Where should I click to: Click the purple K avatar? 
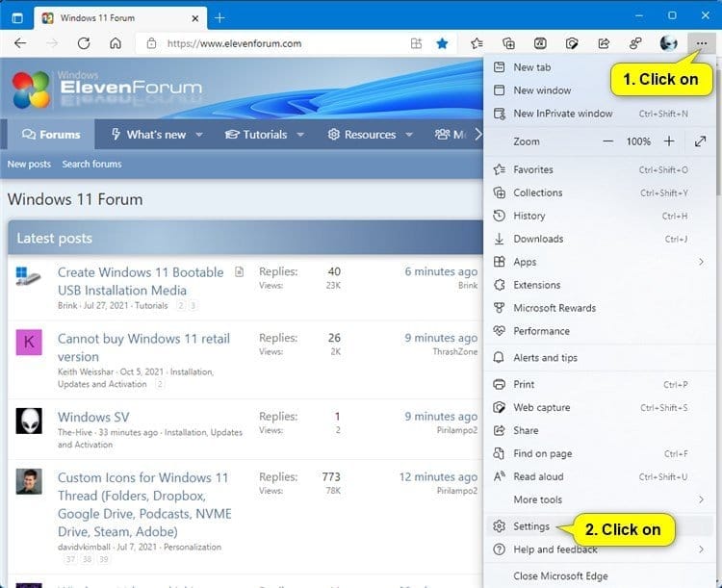click(29, 342)
